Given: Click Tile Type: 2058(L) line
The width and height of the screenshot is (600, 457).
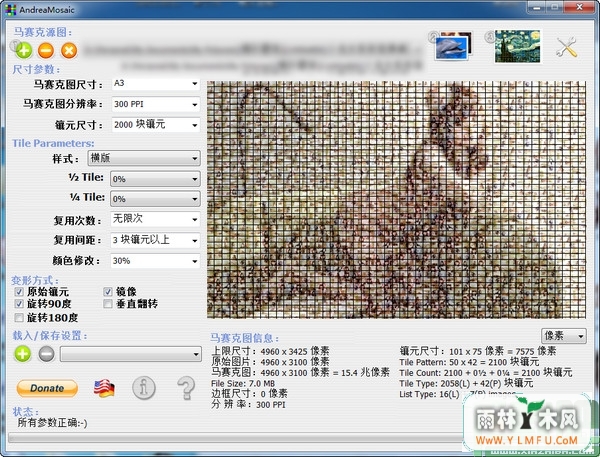Looking at the screenshot, I should [x=466, y=383].
